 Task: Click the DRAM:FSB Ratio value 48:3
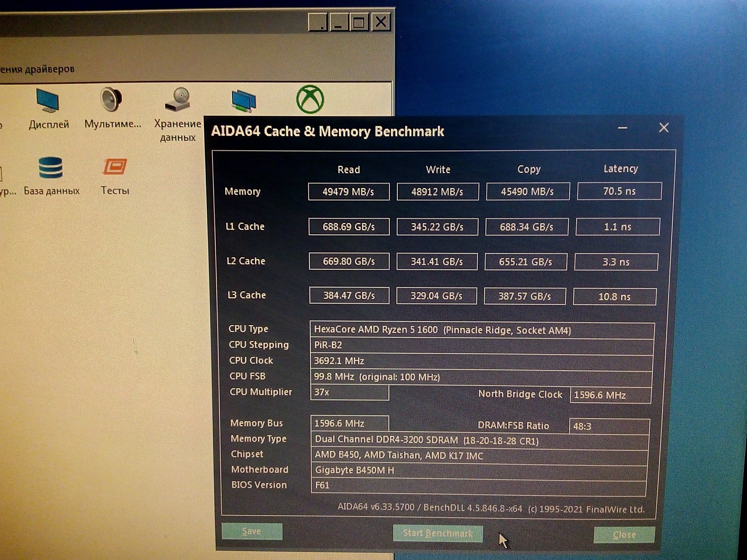coord(609,426)
